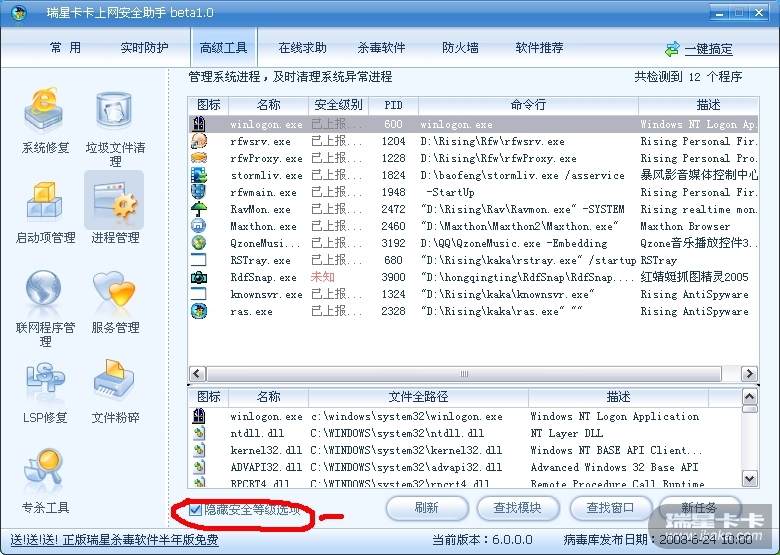Viewport: 780px width, 555px height.
Task: Open the 文件粉碎 file shredder icon
Action: (x=114, y=380)
